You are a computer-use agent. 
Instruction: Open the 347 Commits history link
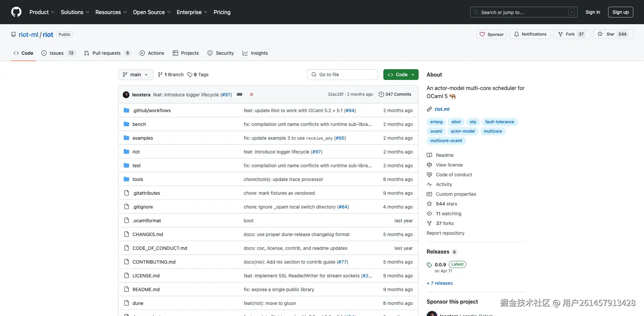(395, 94)
